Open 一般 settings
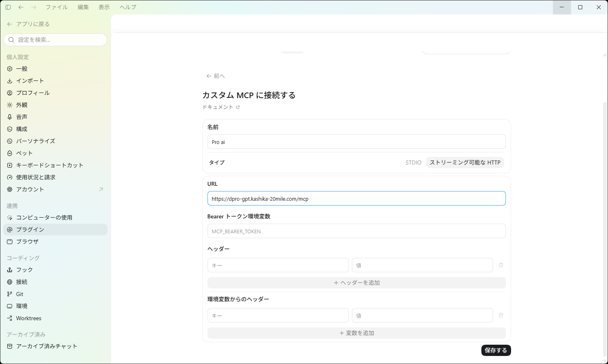608x364 pixels. (x=55, y=69)
